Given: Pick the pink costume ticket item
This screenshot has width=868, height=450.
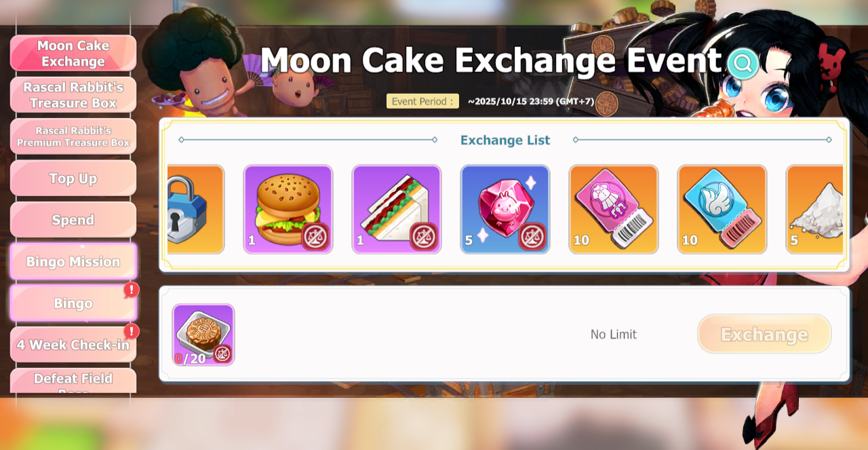Looking at the screenshot, I should (614, 209).
